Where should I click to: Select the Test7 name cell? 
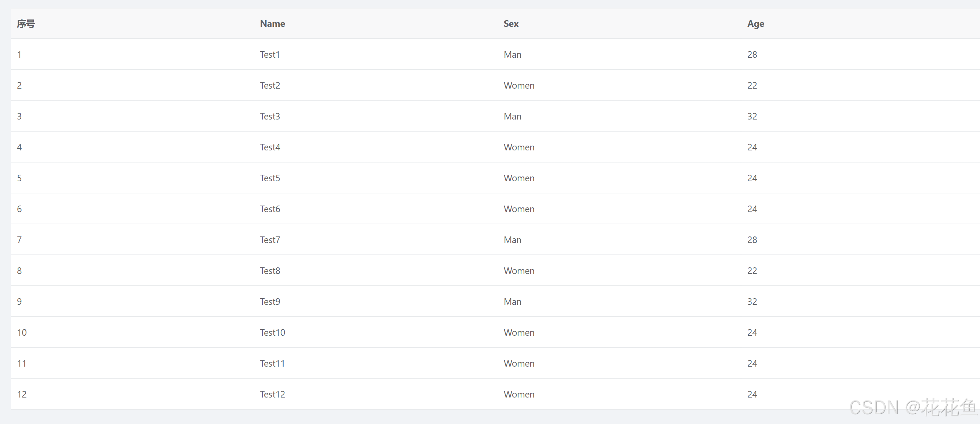pos(270,240)
